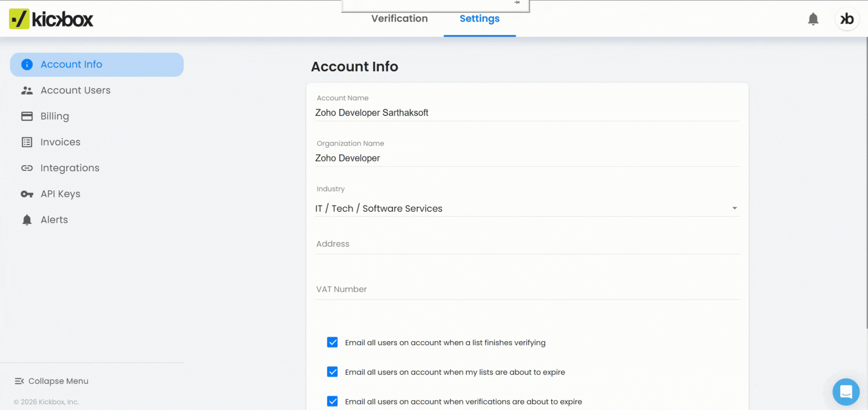Click the API Keys key icon
The height and width of the screenshot is (410, 868).
(x=27, y=194)
